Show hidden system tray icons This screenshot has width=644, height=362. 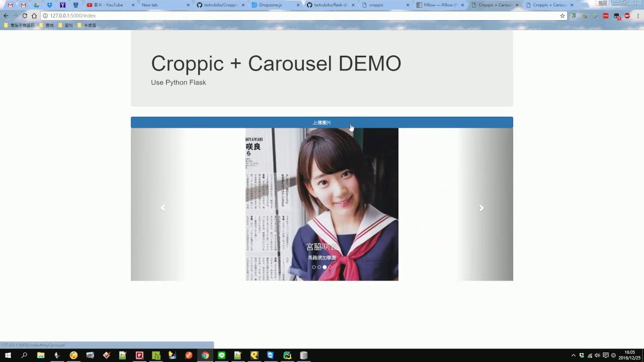573,355
